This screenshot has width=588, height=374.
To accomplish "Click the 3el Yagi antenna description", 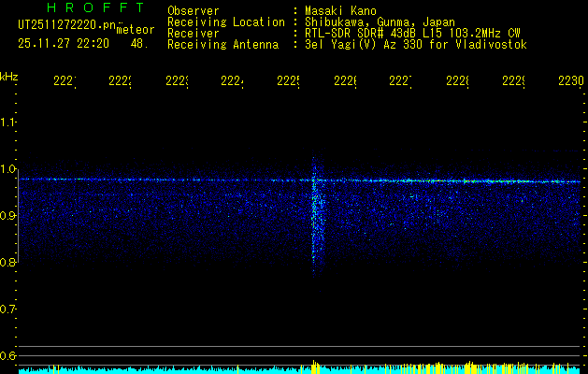I will [416, 45].
